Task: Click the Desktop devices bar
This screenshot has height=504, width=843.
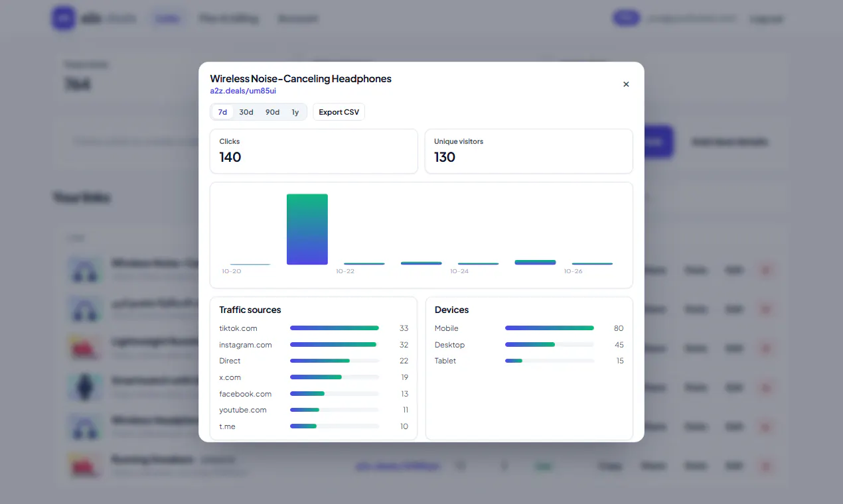Action: [550, 345]
